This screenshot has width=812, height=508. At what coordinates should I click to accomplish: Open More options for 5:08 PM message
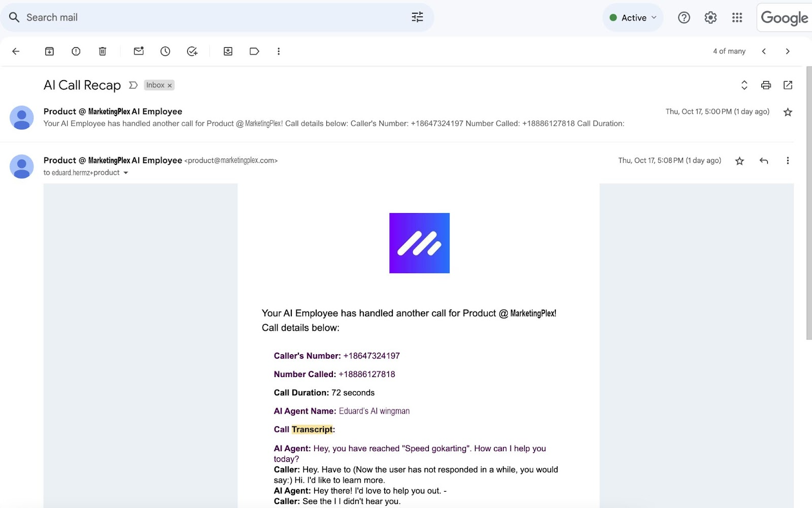click(x=788, y=161)
